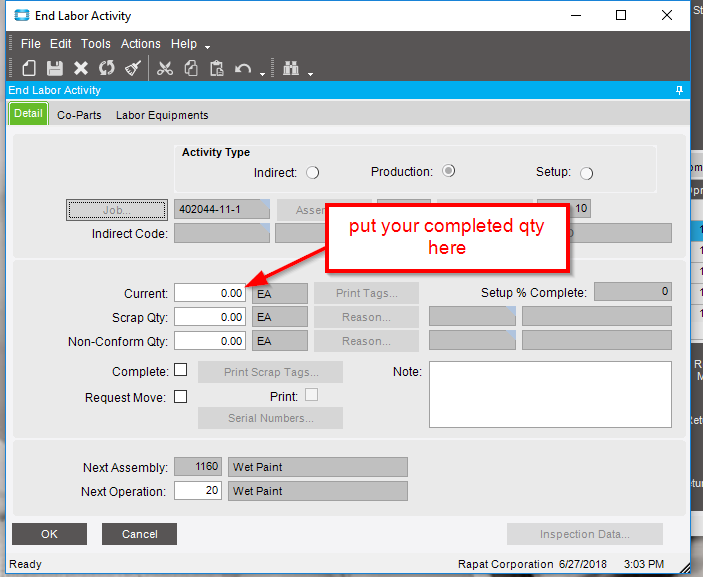
Task: Click the Next Assembly Wet Paint description field
Action: click(318, 467)
